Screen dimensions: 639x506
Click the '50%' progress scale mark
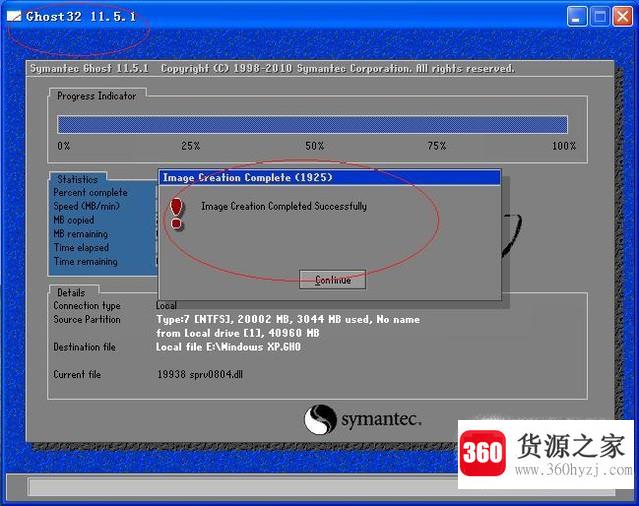[x=315, y=146]
